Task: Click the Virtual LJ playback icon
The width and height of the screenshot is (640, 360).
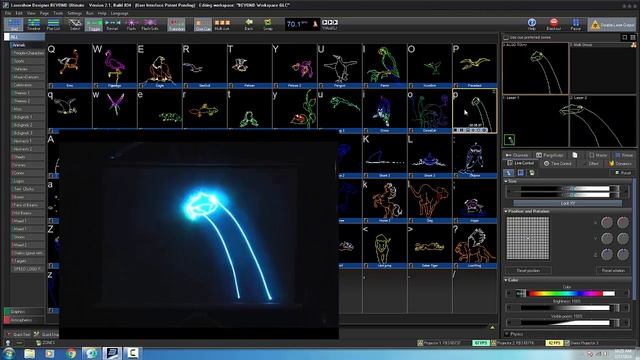Action: coord(330,24)
